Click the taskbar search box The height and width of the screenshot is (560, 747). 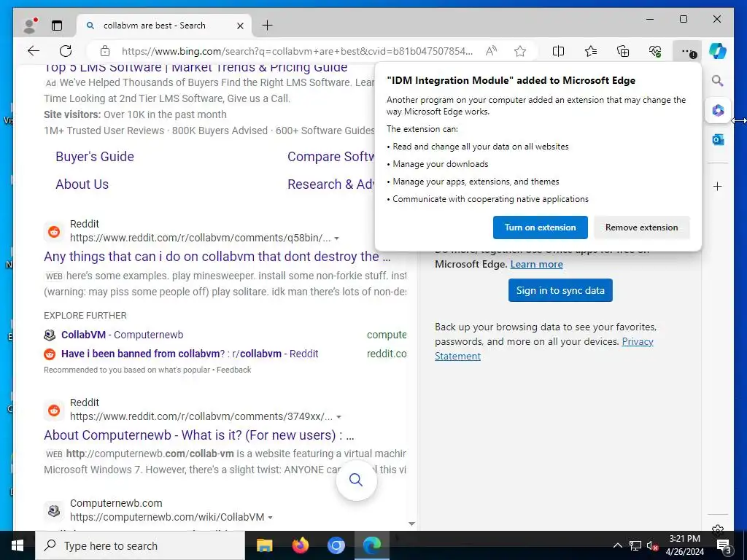(x=140, y=545)
